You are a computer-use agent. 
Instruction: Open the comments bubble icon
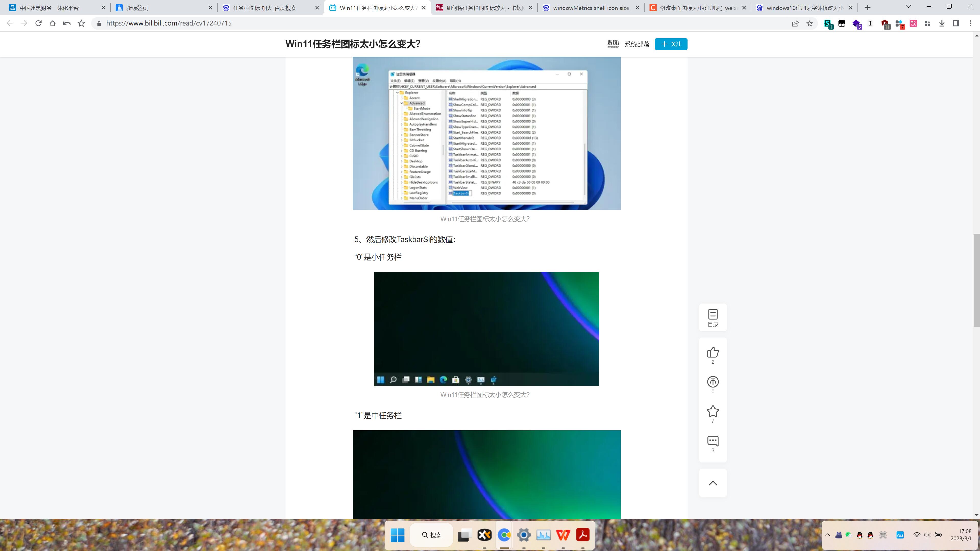713,441
